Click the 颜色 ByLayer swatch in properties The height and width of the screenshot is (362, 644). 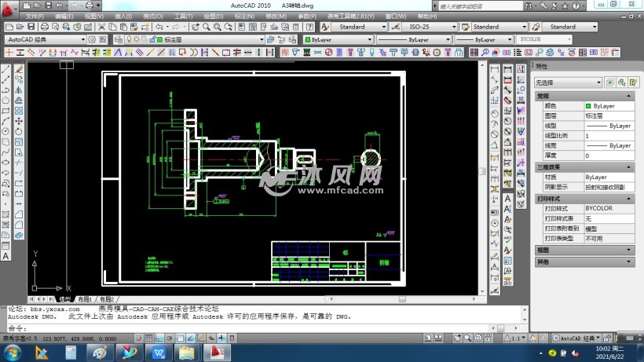(609, 106)
